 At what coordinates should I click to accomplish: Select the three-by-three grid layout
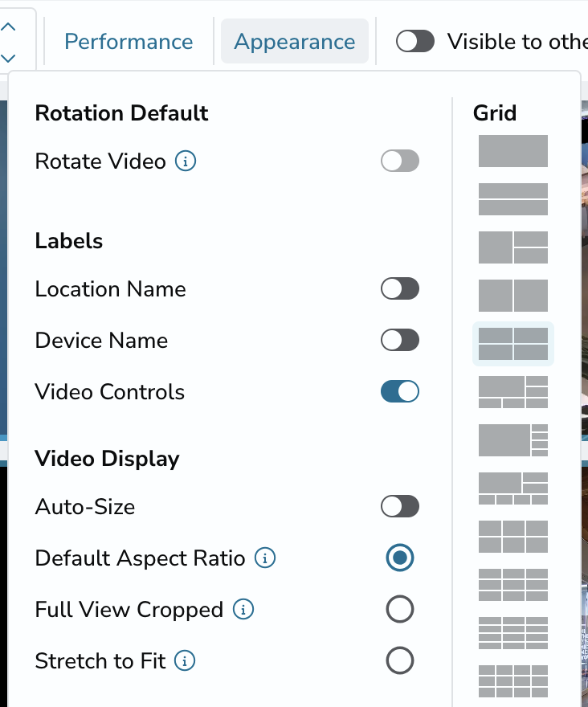pyautogui.click(x=513, y=585)
